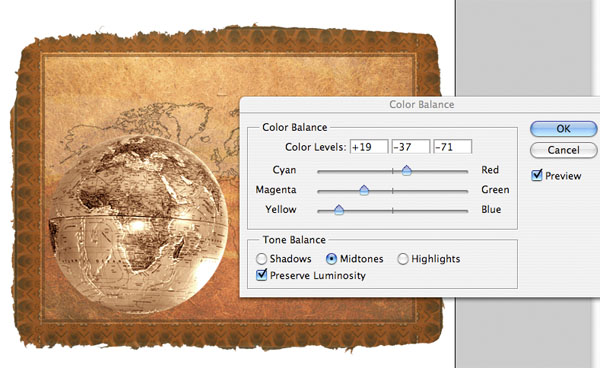
Task: Click the third Color Levels field -71
Action: coord(452,147)
